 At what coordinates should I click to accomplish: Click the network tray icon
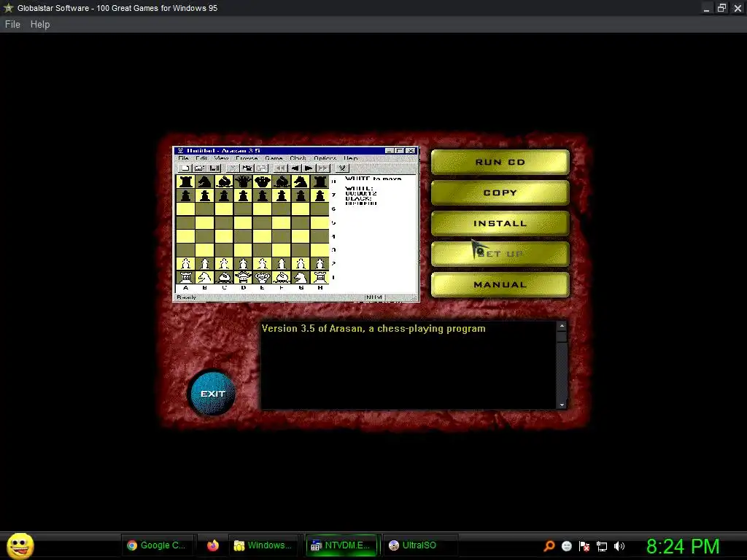coord(602,546)
